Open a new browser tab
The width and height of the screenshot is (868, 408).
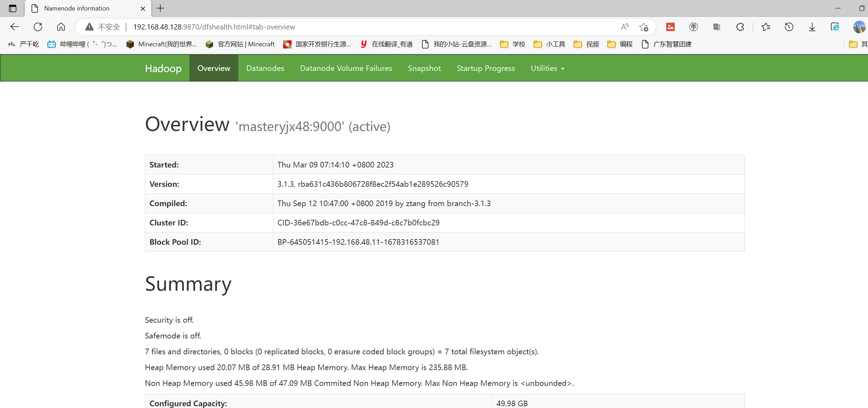click(160, 8)
